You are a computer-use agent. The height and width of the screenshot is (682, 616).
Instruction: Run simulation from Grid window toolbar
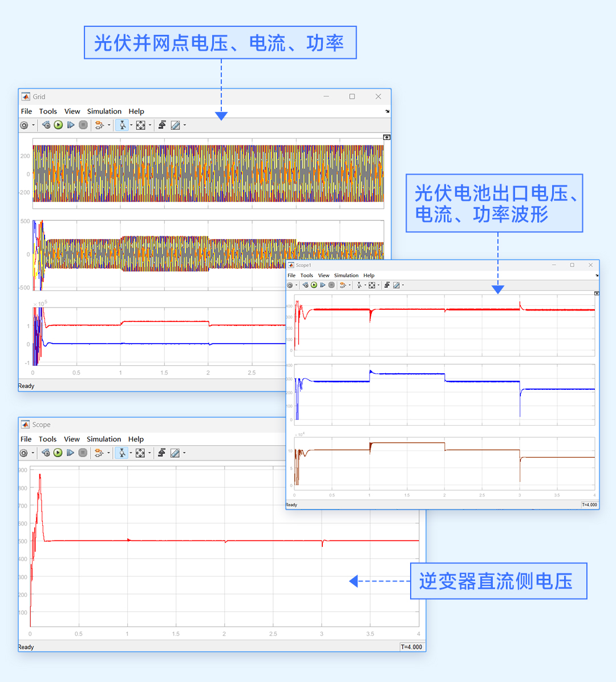[x=58, y=125]
